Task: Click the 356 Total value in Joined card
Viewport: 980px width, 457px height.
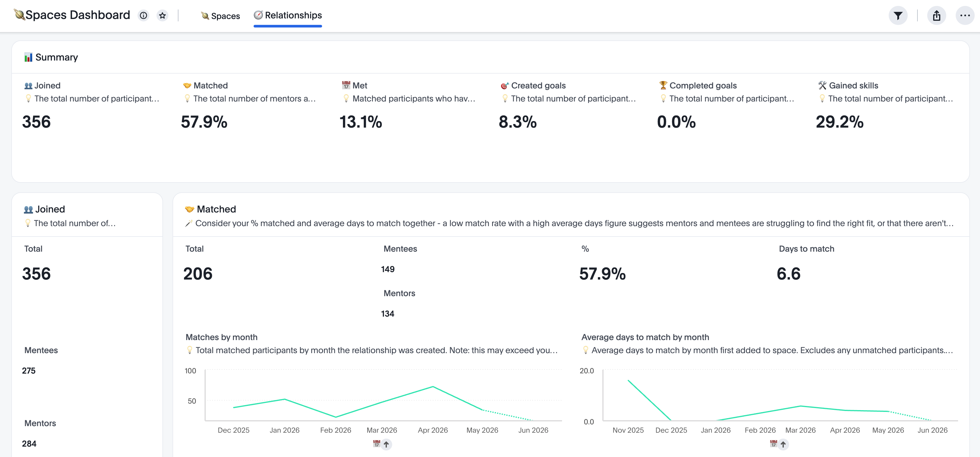Action: [36, 274]
